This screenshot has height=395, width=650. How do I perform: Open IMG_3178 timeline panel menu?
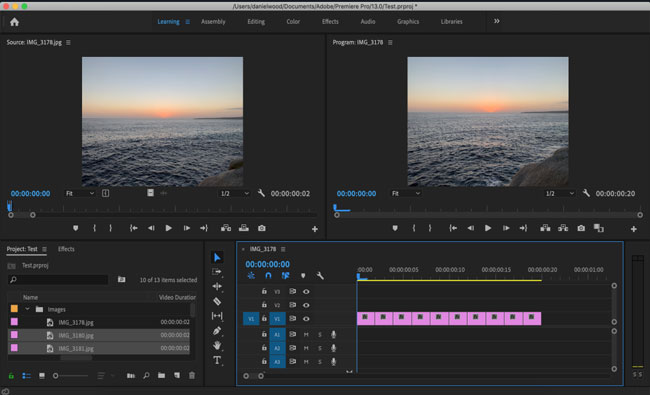point(283,249)
